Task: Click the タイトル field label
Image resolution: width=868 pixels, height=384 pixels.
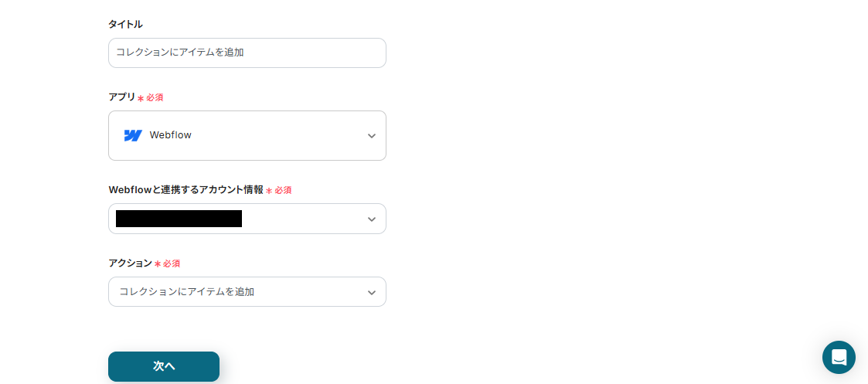Action: [x=125, y=24]
